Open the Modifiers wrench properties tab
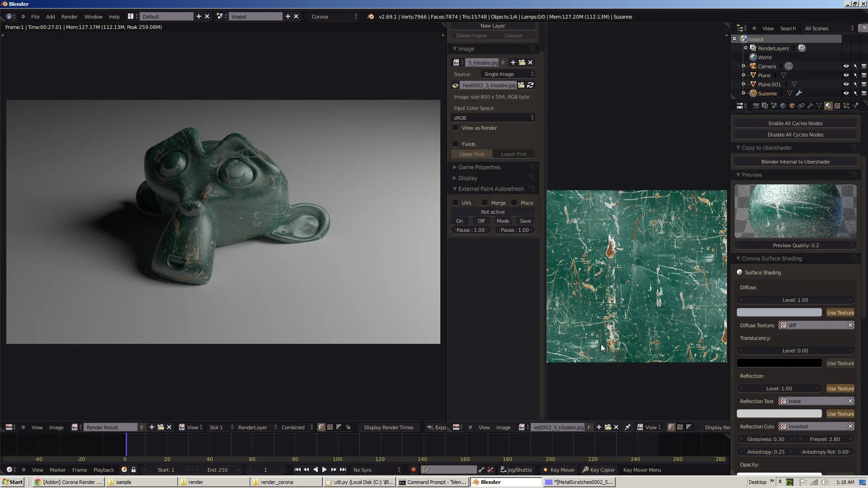Viewport: 868px width, 488px height. (810, 106)
